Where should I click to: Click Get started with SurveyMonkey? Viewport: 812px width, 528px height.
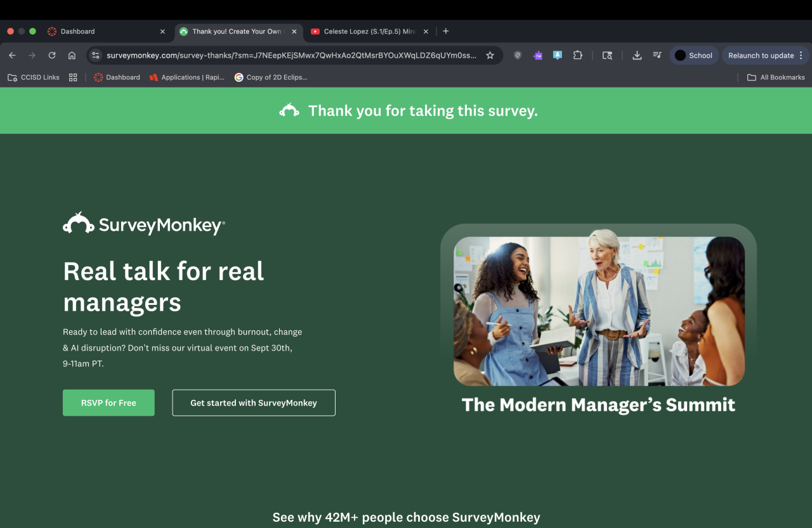(254, 402)
